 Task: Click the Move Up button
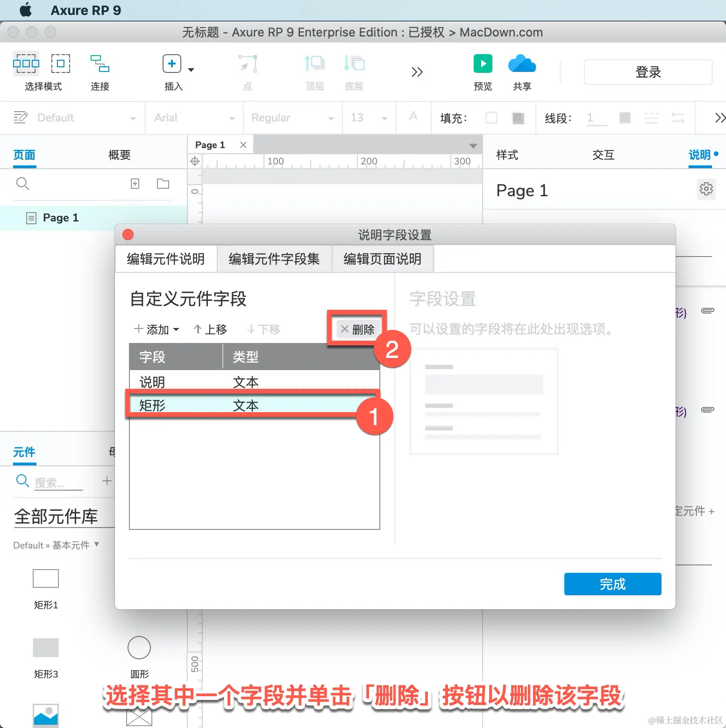point(210,329)
